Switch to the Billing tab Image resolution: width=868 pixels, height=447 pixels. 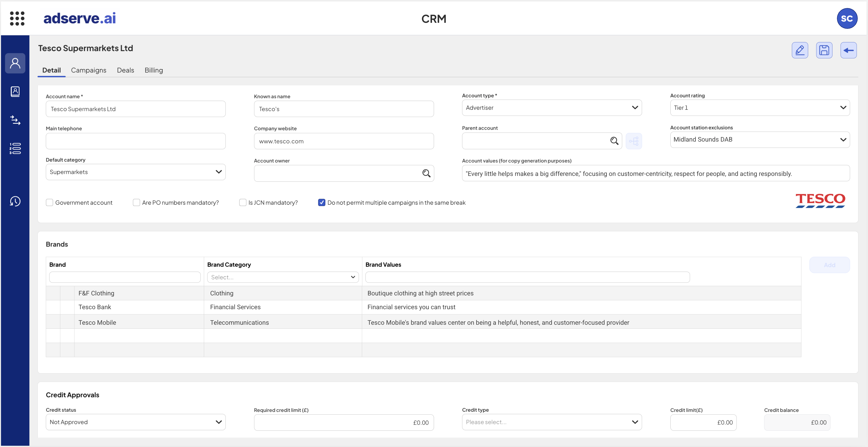click(x=154, y=70)
